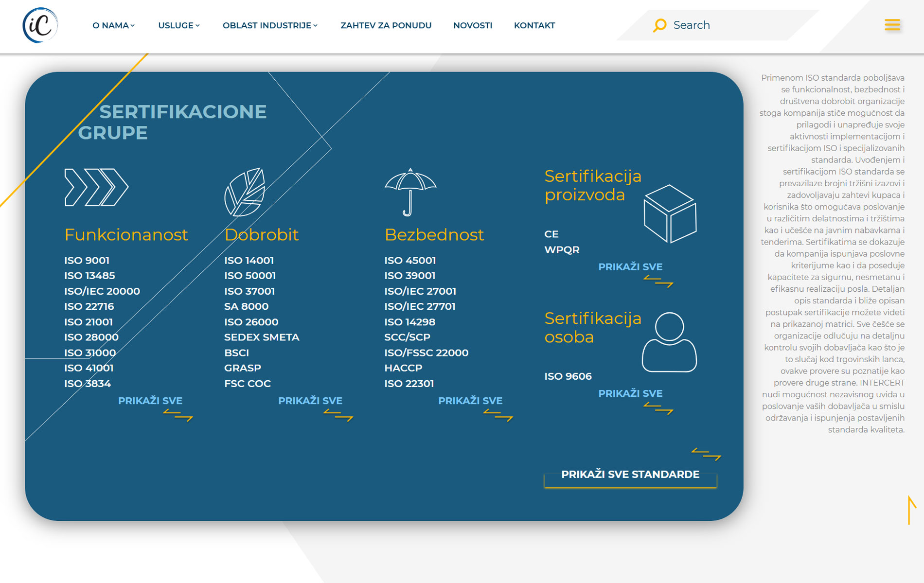The width and height of the screenshot is (924, 583).
Task: Click arrows icon above Prikaži sve standarde
Action: click(706, 454)
